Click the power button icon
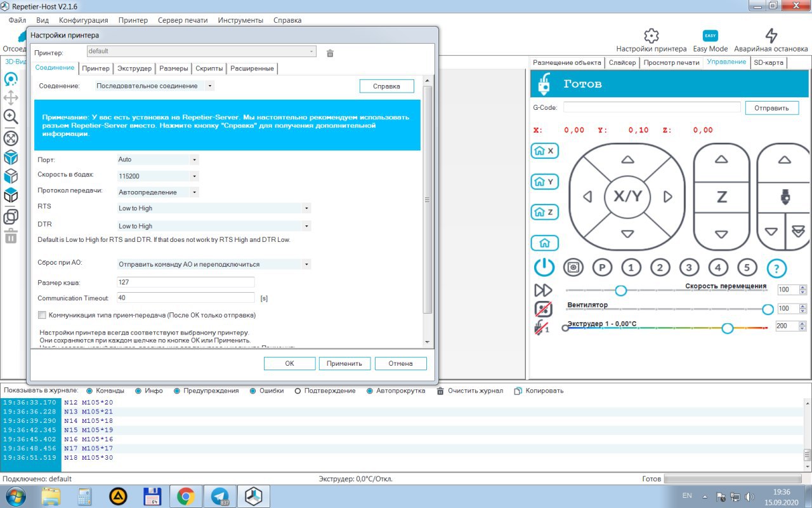Image resolution: width=812 pixels, height=508 pixels. (544, 267)
